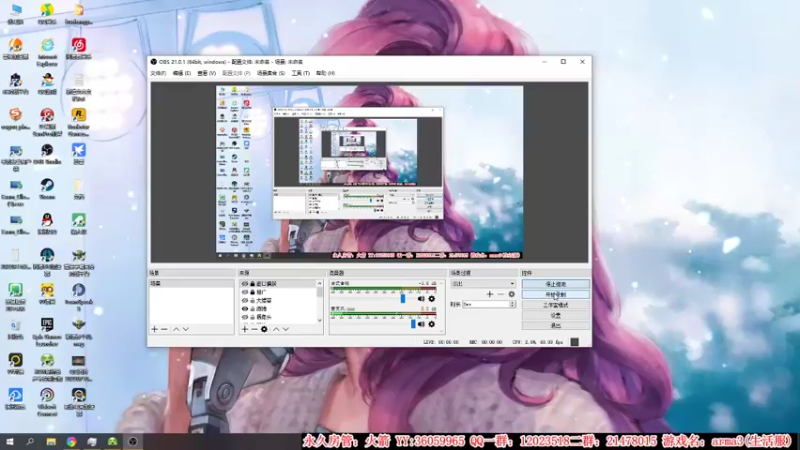Click the 工作室模式 studio mode button
Image resolution: width=800 pixels, height=450 pixels.
coord(556,305)
